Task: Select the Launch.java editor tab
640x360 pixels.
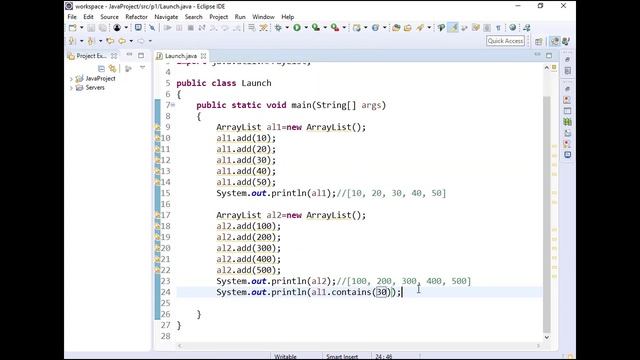Action: pyautogui.click(x=181, y=56)
